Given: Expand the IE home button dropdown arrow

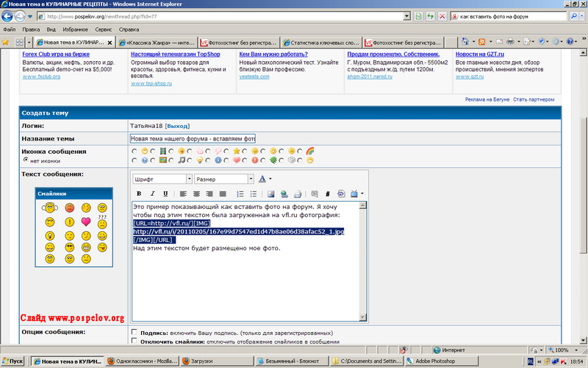Looking at the screenshot, I should click(473, 42).
